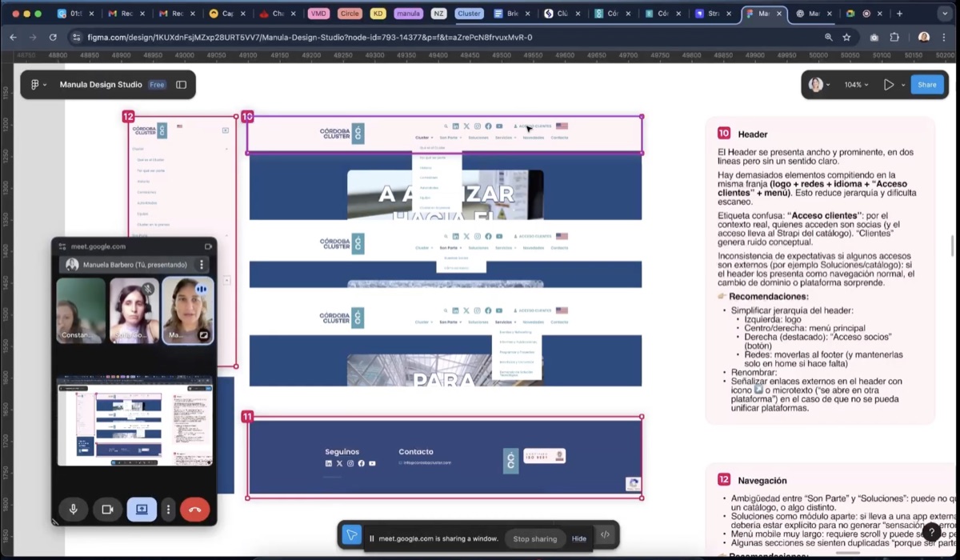This screenshot has width=960, height=560.
Task: Open the Figma main menu icon
Action: tap(38, 85)
